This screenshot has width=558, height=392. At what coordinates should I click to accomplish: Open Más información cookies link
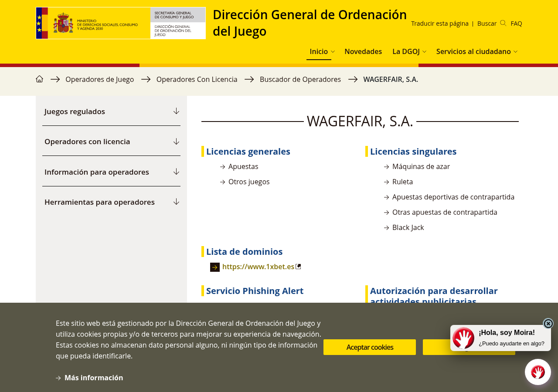(x=94, y=378)
